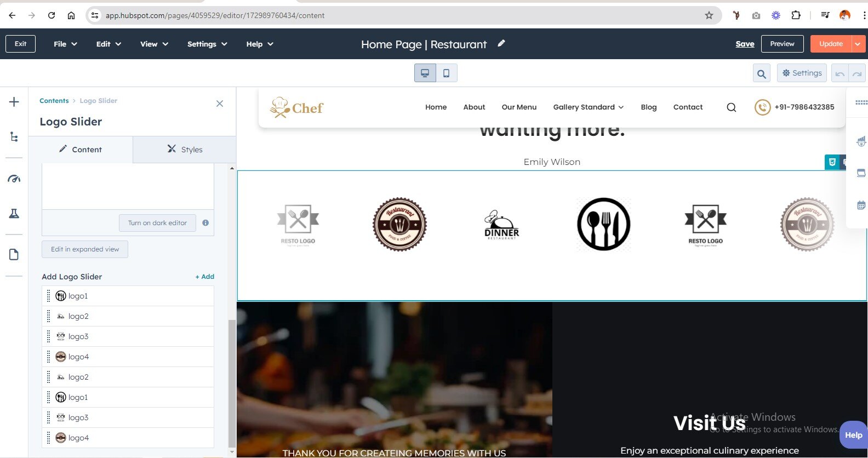
Task: Open the Update button dropdown arrow
Action: click(858, 44)
